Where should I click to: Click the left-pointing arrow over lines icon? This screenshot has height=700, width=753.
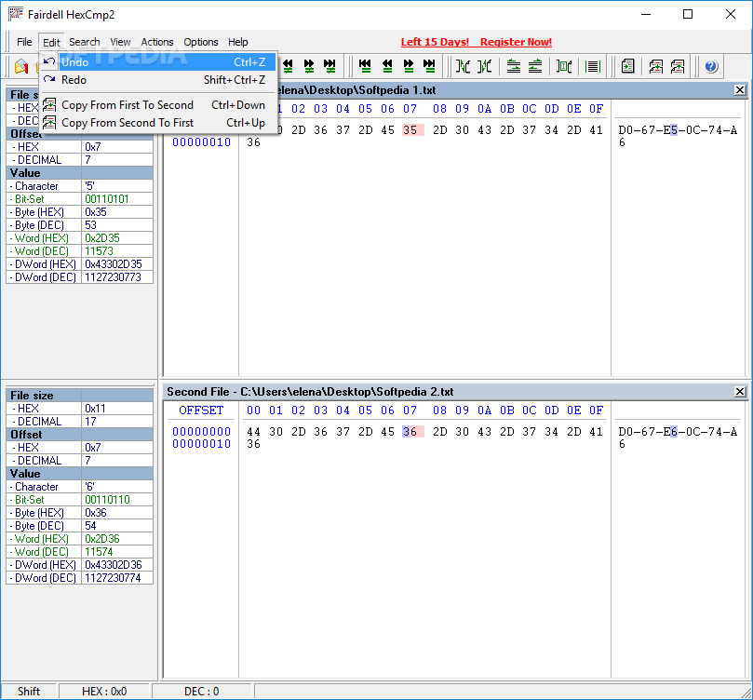point(535,66)
